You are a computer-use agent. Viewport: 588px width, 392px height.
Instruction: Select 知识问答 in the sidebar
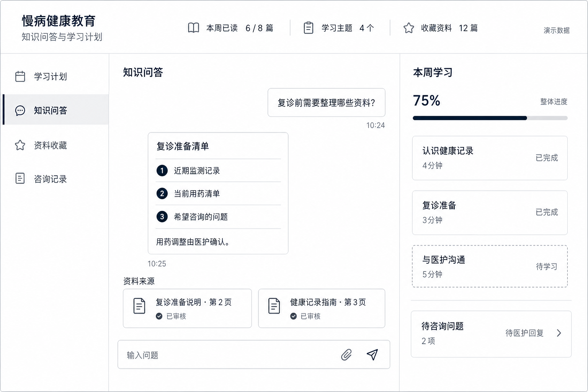click(56, 110)
